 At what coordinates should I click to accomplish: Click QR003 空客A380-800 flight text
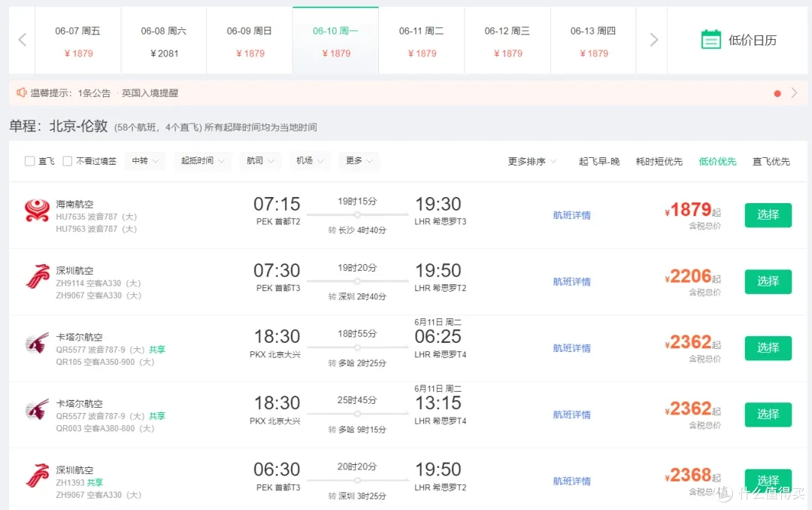pyautogui.click(x=105, y=428)
